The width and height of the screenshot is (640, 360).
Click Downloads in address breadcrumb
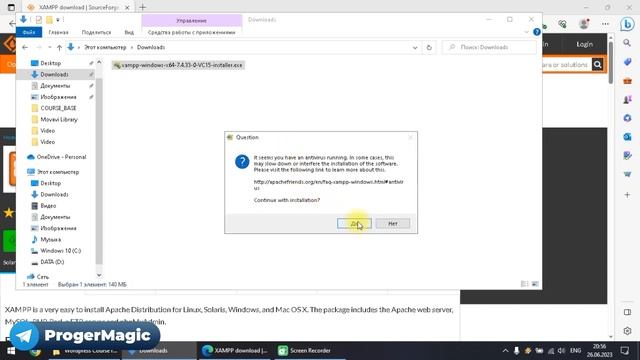click(x=151, y=47)
